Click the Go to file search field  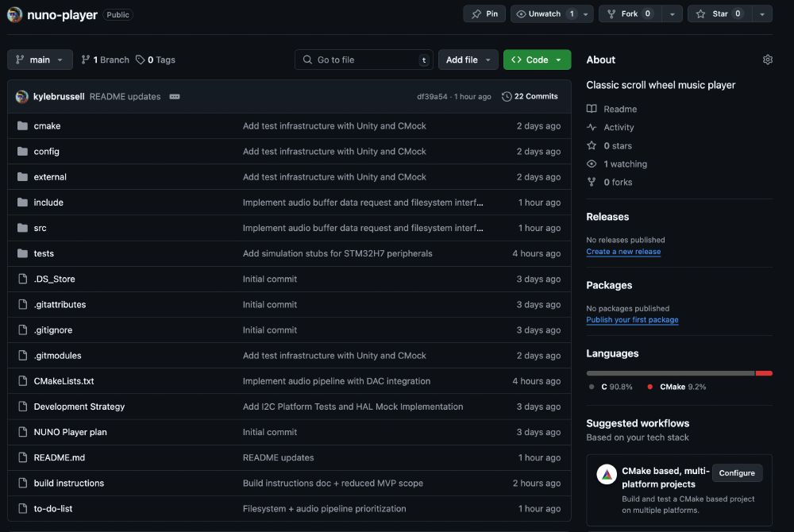(x=364, y=60)
